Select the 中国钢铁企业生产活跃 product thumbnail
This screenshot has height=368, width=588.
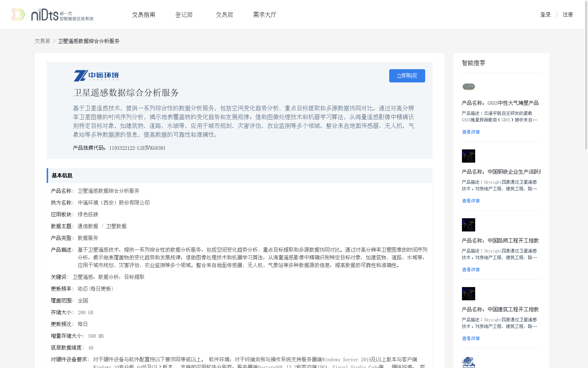coord(469,156)
